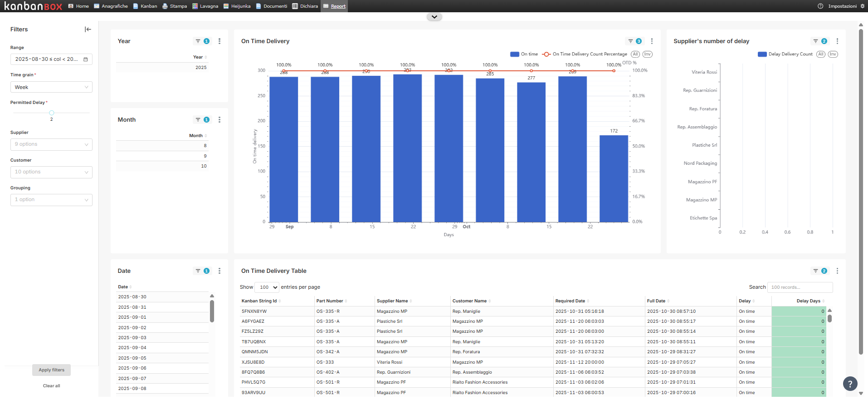Click the Apply filters button
The image size is (868, 400).
(x=51, y=370)
